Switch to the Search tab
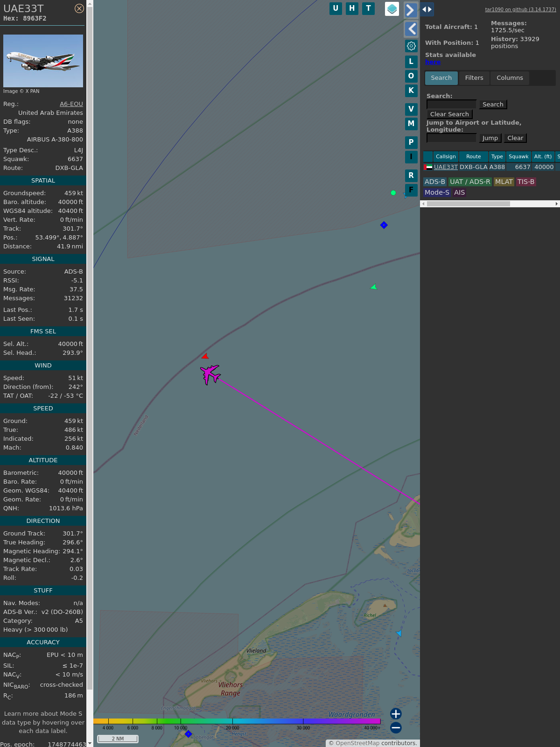The image size is (560, 747). click(x=441, y=78)
